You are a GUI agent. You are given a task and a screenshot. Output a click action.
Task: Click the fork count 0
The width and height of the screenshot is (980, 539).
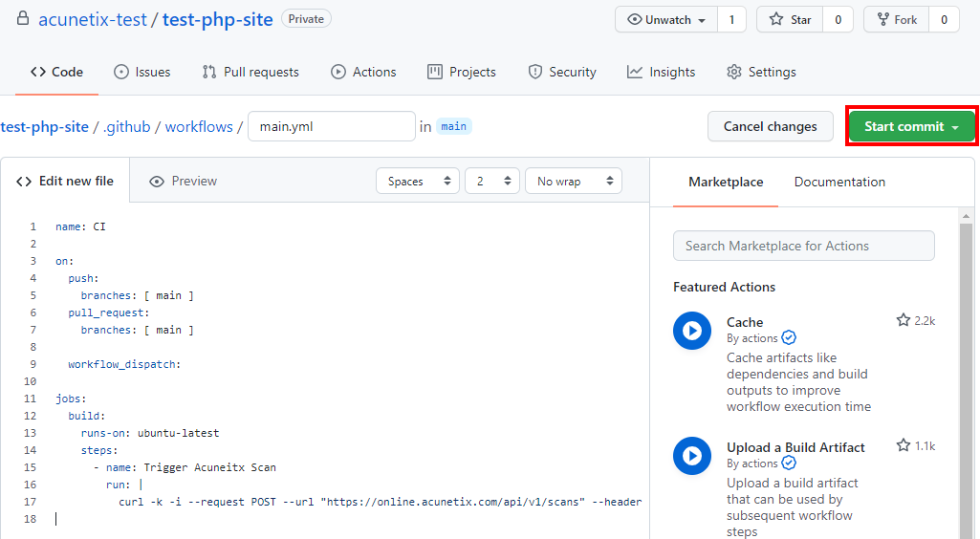click(x=945, y=19)
